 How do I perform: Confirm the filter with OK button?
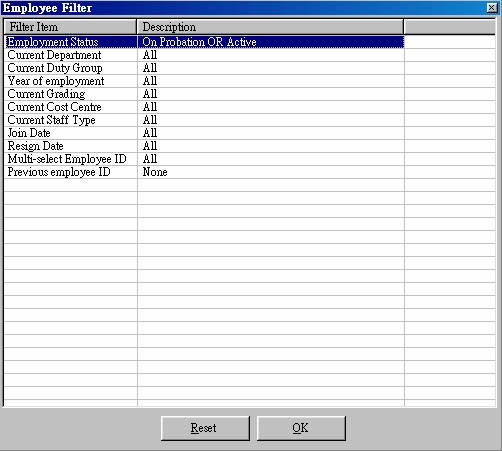[x=301, y=428]
